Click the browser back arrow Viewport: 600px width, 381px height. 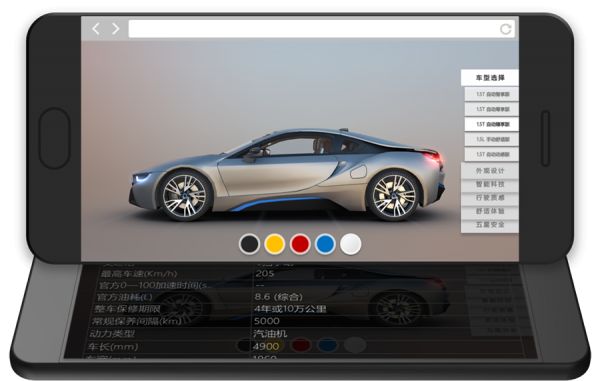coord(96,29)
